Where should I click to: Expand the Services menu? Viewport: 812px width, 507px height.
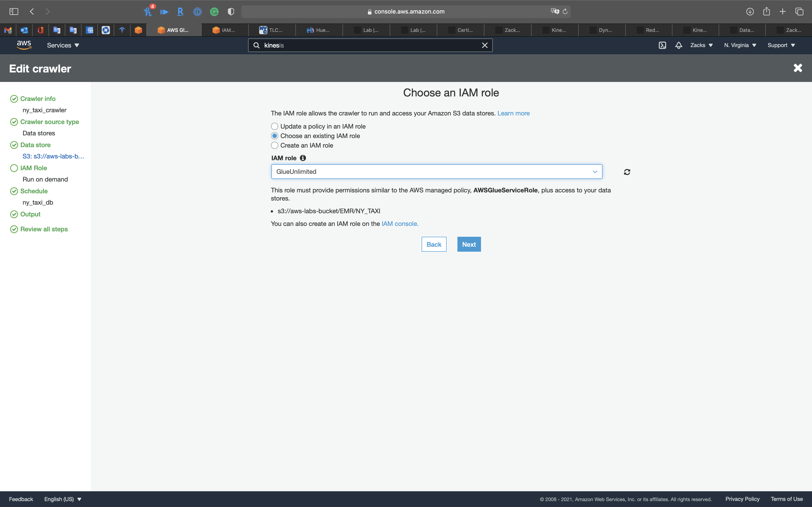pos(63,45)
